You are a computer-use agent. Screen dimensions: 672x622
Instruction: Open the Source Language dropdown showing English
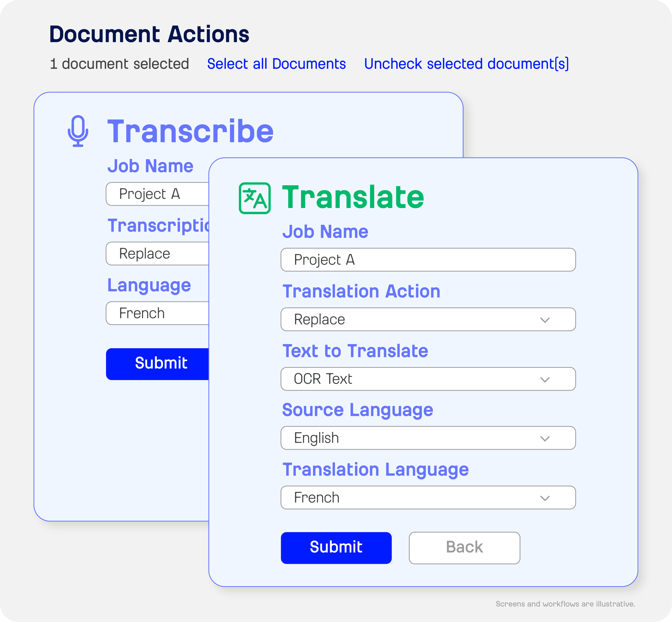pos(428,437)
